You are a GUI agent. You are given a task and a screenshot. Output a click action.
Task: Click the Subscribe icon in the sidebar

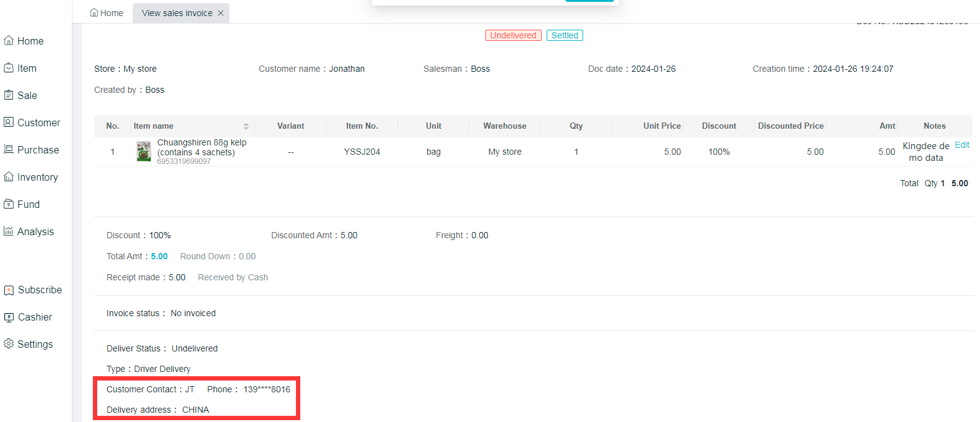(x=9, y=290)
